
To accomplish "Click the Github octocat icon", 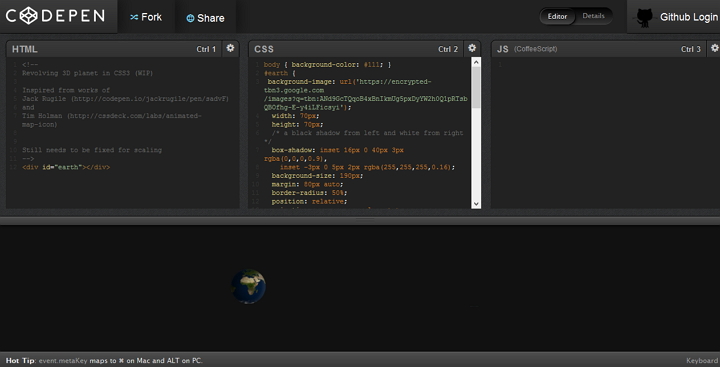I will tap(644, 17).
